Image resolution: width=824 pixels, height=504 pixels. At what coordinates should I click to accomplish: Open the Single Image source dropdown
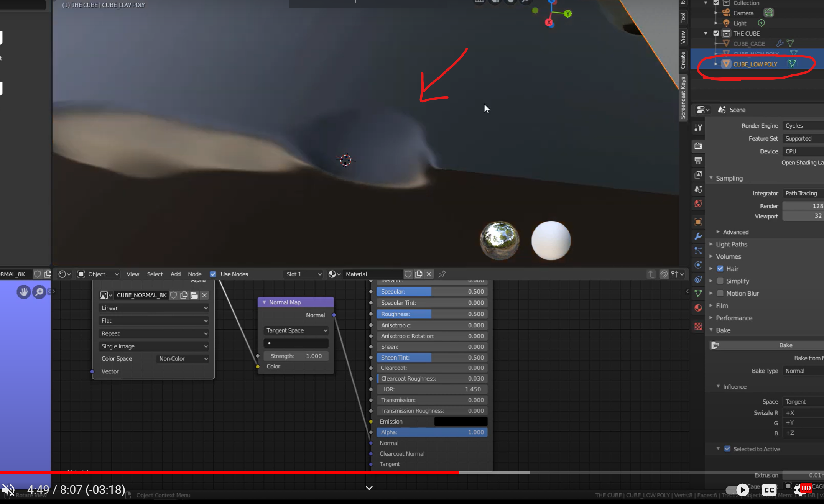pos(154,346)
